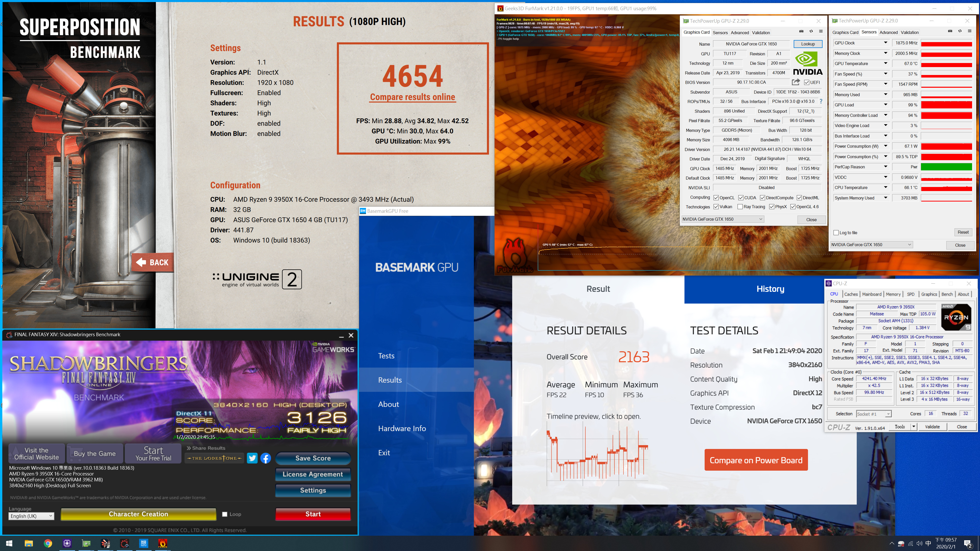Show hidden system tray icons
This screenshot has width=980, height=551.
tap(892, 543)
